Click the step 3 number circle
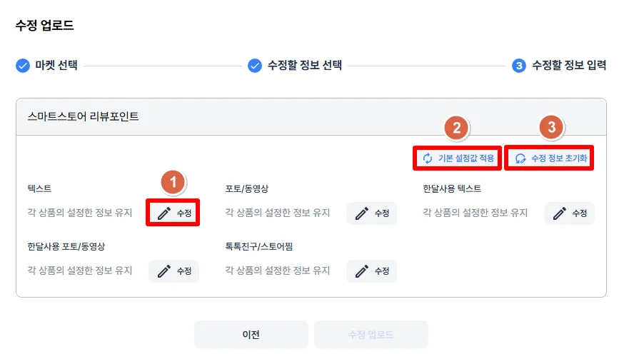Image resolution: width=624 pixels, height=364 pixels. [519, 66]
